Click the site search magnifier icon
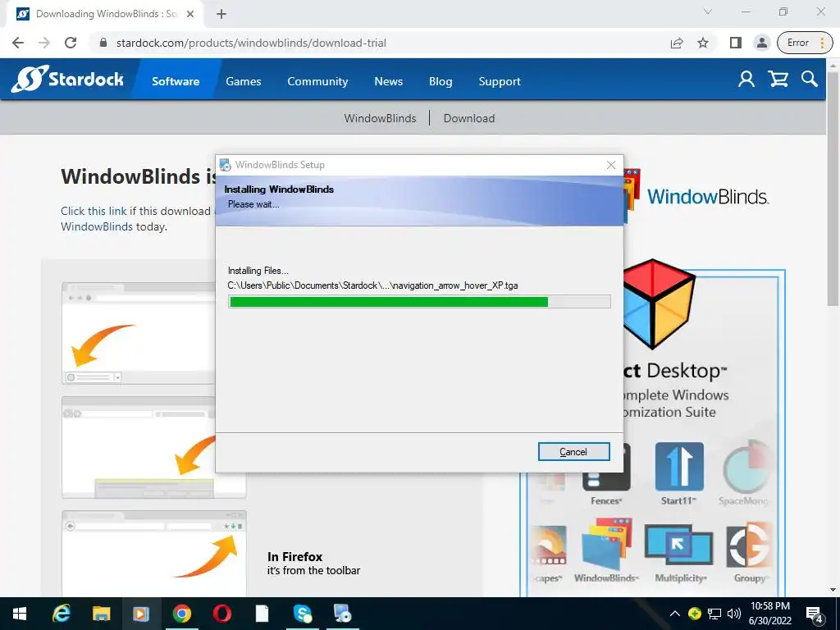 (x=810, y=80)
